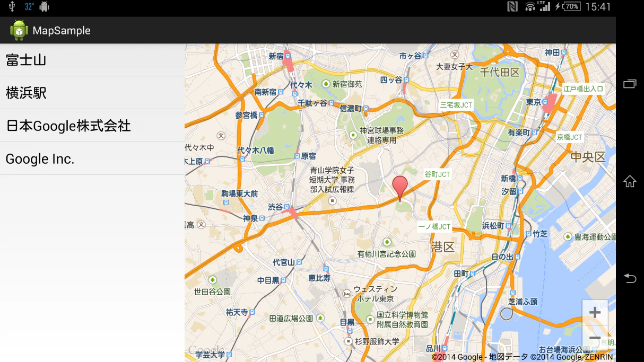Image resolution: width=644 pixels, height=362 pixels.
Task: Tap the NFC status icon
Action: click(512, 7)
